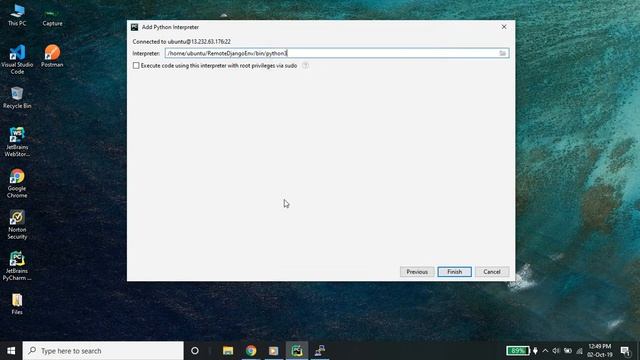Viewport: 640px width, 360px height.
Task: Select Google Chrome desktop shortcut
Action: click(x=17, y=183)
